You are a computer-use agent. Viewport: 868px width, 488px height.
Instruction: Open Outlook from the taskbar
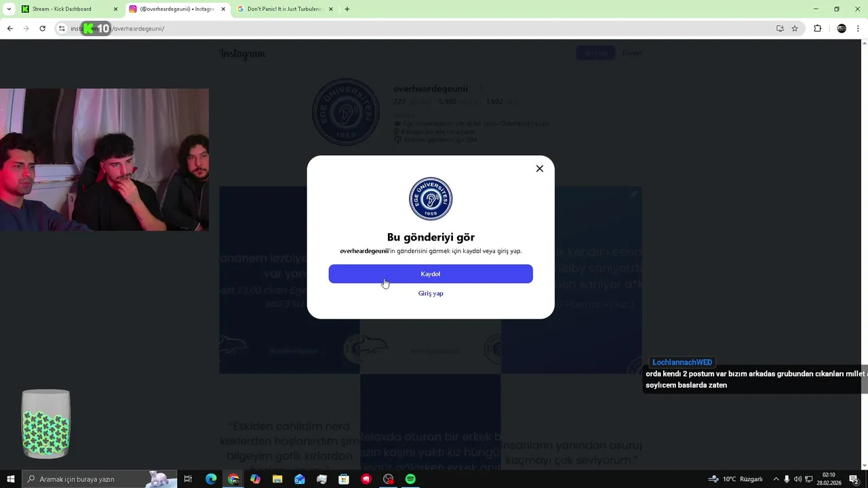[300, 479]
